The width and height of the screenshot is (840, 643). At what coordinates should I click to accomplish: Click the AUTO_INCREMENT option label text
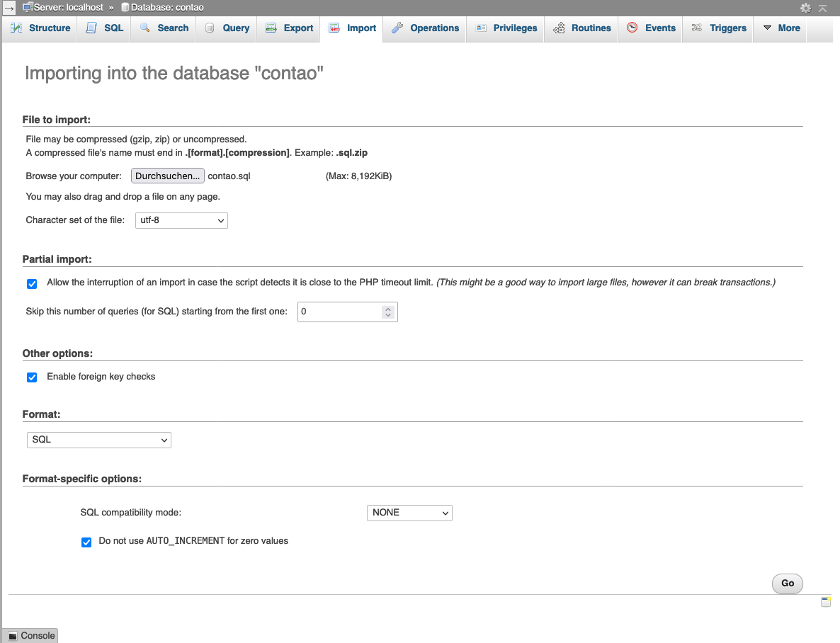(193, 541)
